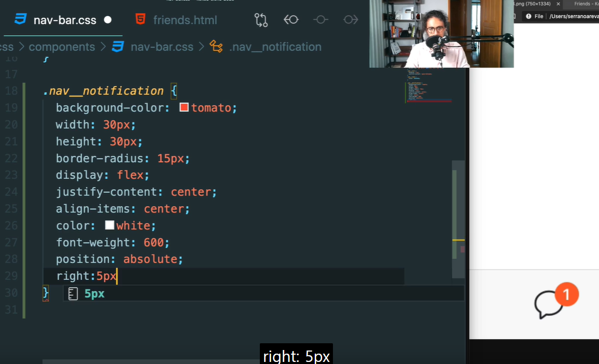Click the unsaved dot on nav-bar.css tab
The image size is (599, 364).
[x=108, y=20]
